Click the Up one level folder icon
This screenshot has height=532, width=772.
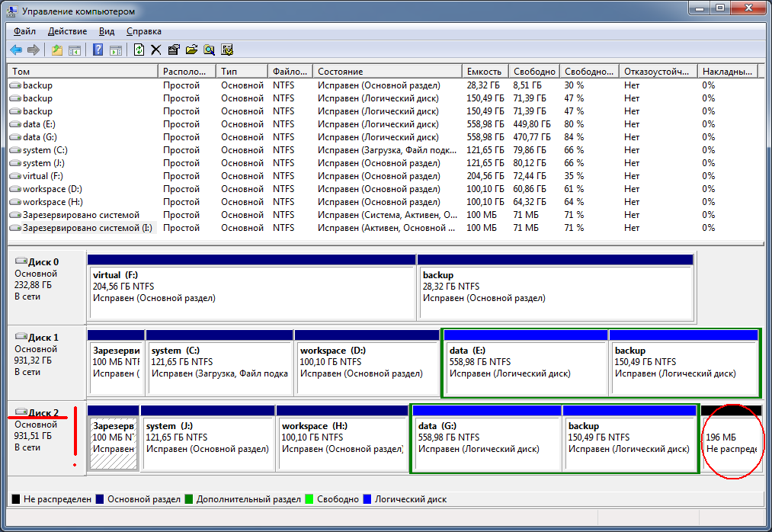coord(56,50)
